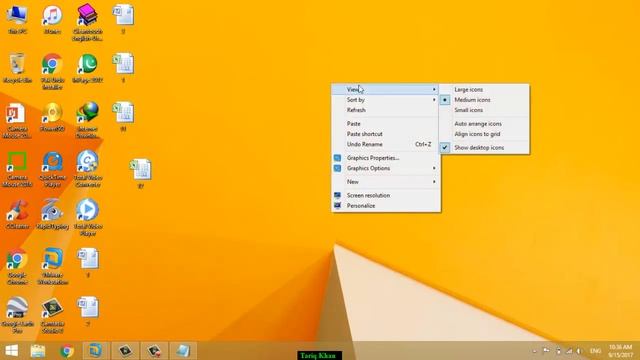This screenshot has width=640, height=360.
Task: Show hidden tray icons arrow
Action: [x=534, y=351]
